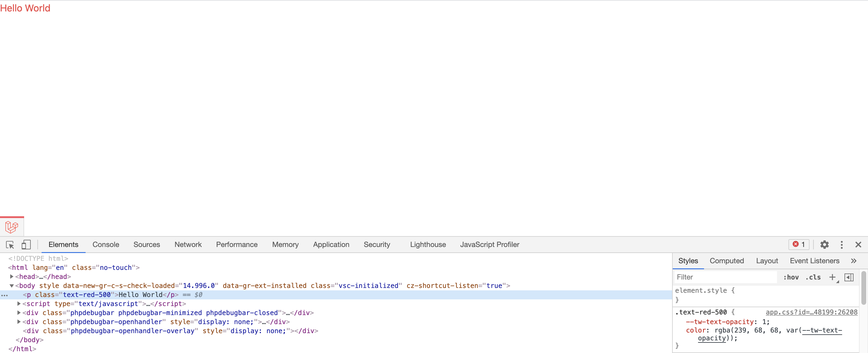The image size is (868, 353).
Task: Click the no-touch class attribute value
Action: 115,267
